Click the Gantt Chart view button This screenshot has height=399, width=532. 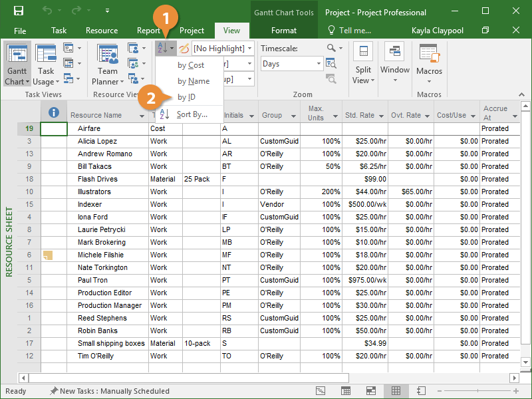tap(17, 65)
